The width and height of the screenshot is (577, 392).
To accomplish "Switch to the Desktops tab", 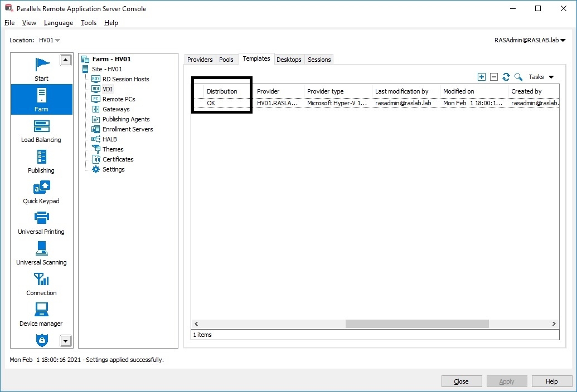I will click(289, 60).
